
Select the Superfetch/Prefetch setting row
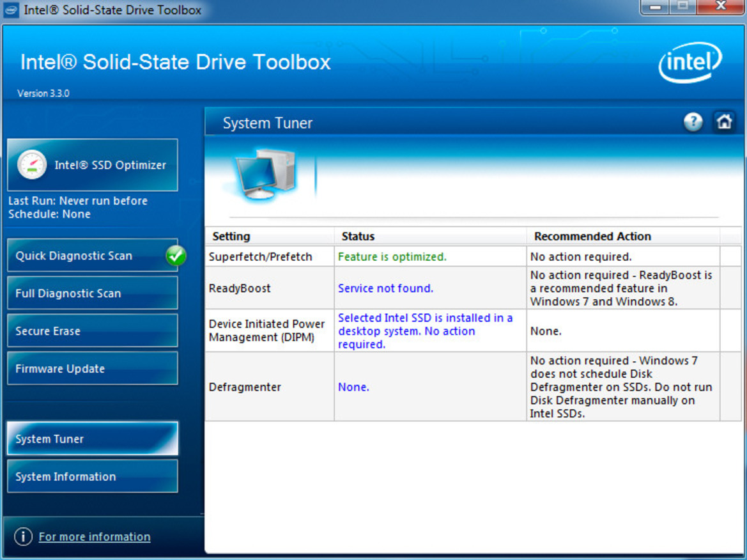coord(473,256)
